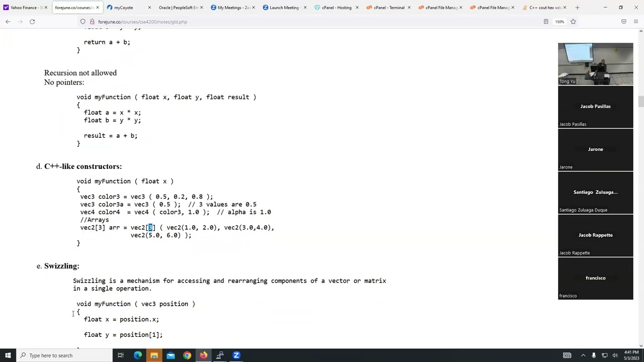Viewport: 644px width, 362px height.
Task: Close the myCoyote tab
Action: click(x=149, y=8)
